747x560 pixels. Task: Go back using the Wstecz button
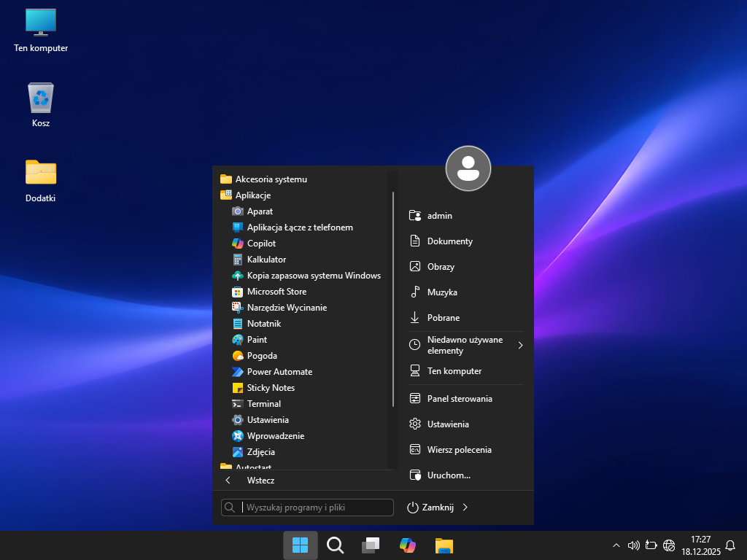260,481
